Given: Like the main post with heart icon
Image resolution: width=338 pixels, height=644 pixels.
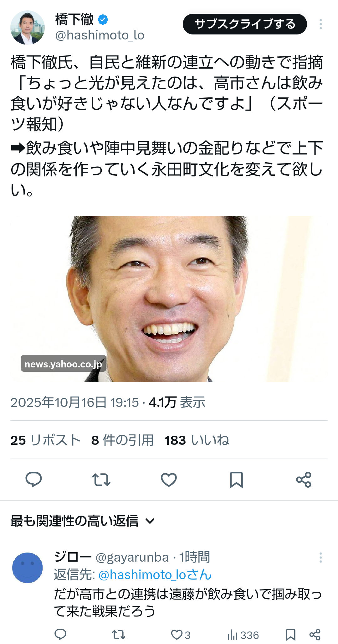Looking at the screenshot, I should click(x=169, y=480).
